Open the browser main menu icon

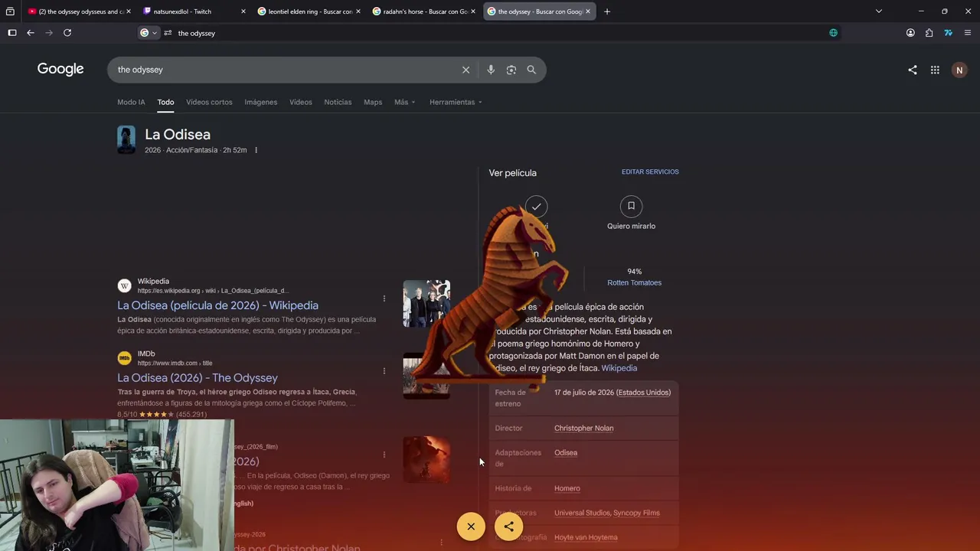pyautogui.click(x=968, y=33)
